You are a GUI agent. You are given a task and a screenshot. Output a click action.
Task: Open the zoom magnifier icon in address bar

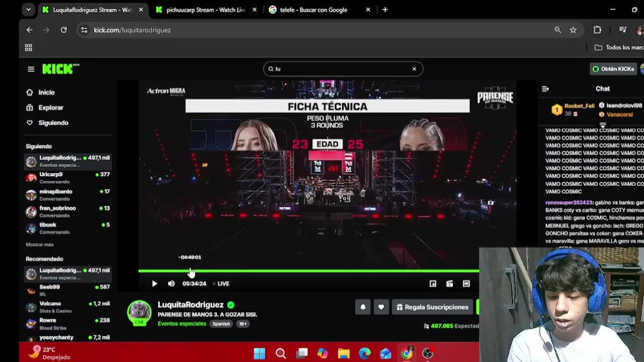[557, 30]
